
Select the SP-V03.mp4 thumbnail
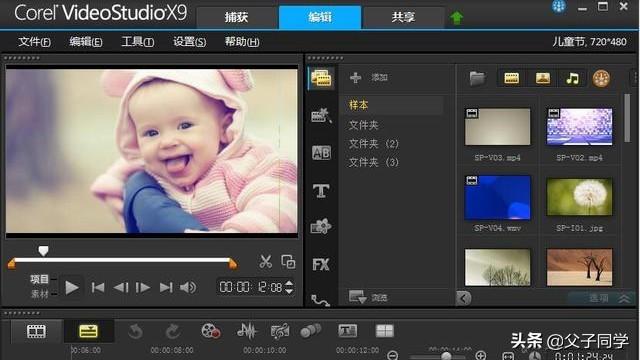[x=498, y=127]
